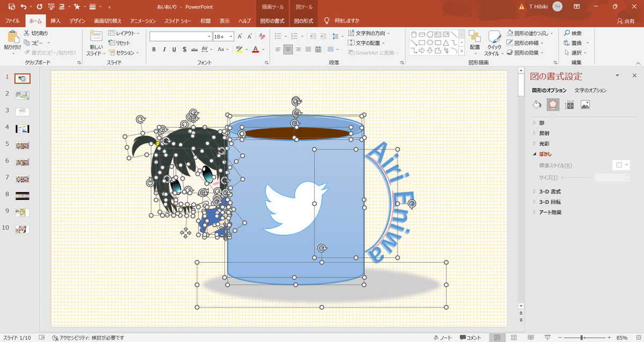The image size is (644, 342).
Task: Open Layout (レイアウト) dropdown
Action: (124, 33)
